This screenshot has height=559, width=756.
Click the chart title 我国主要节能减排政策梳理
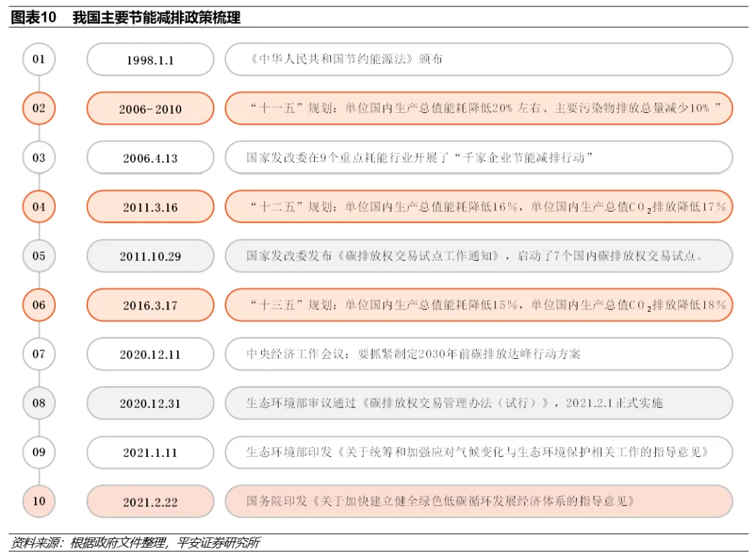click(156, 18)
